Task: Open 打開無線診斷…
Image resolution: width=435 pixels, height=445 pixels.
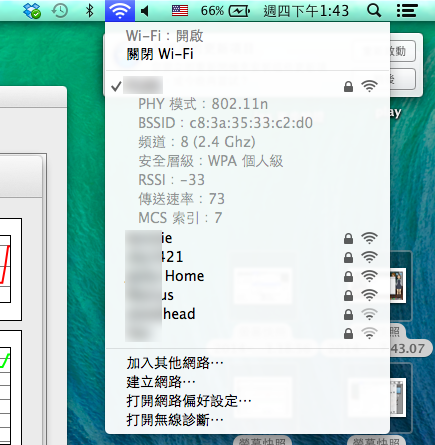Action: tap(247, 420)
